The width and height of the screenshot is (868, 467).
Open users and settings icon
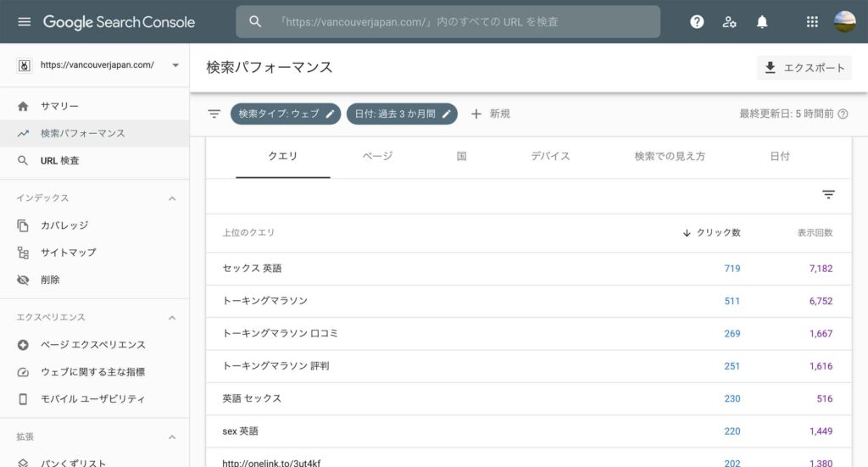[729, 22]
